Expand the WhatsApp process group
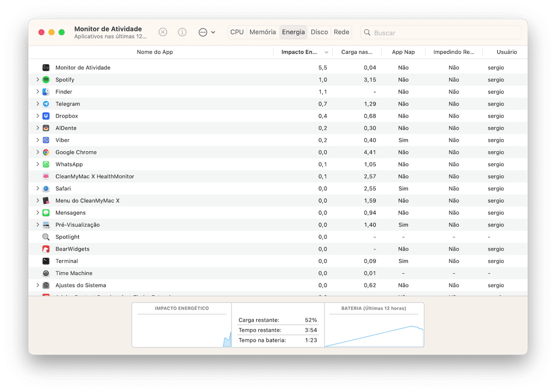 point(37,164)
